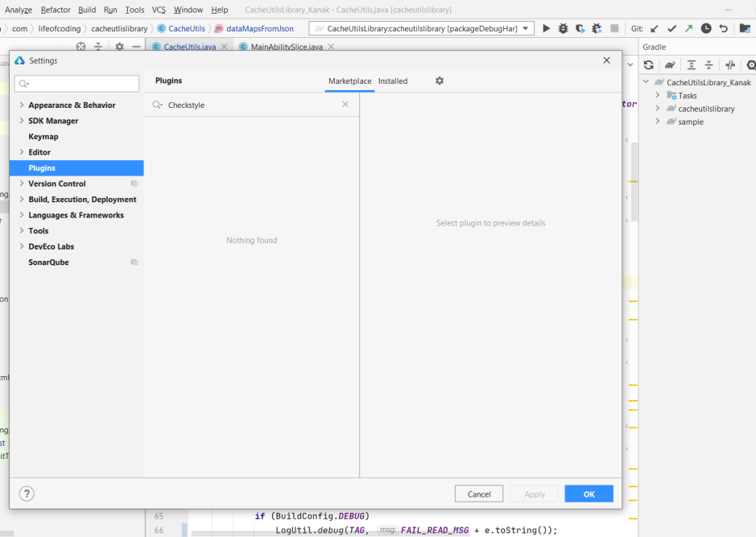This screenshot has height=537, width=756.
Task: Stop the running process
Action: tap(614, 28)
